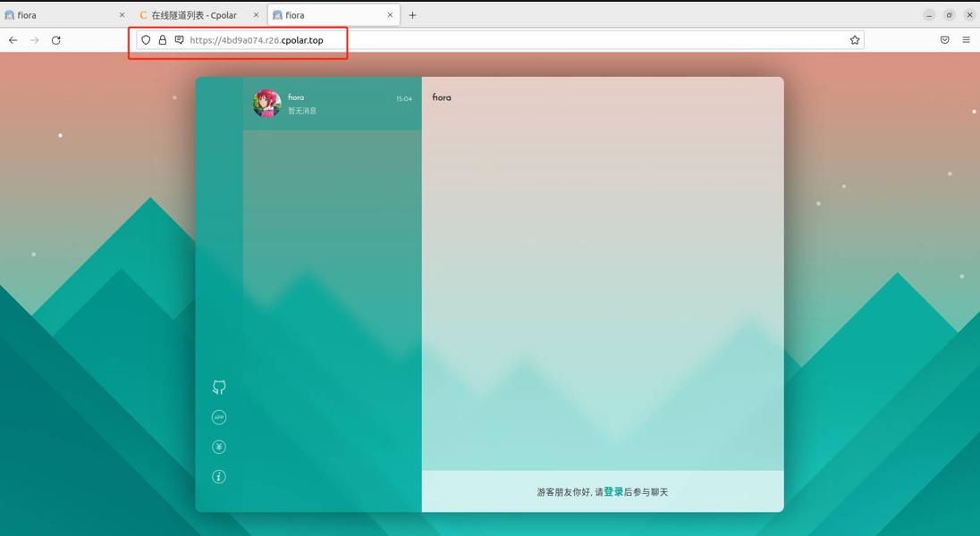View site security via the padlock icon
Screen dimensions: 980x536
163,40
